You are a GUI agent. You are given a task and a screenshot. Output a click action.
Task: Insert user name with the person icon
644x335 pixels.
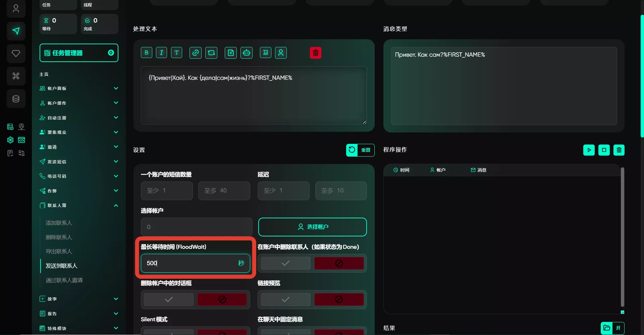pos(281,53)
